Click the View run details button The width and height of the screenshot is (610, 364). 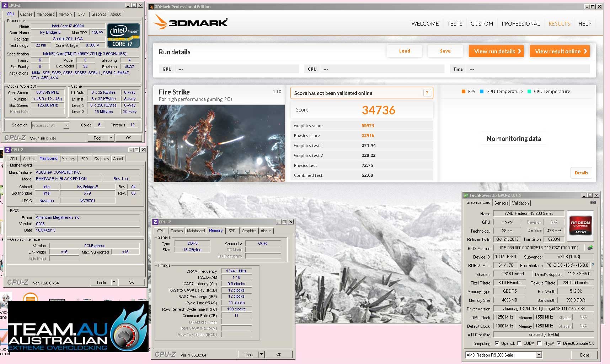pos(496,51)
